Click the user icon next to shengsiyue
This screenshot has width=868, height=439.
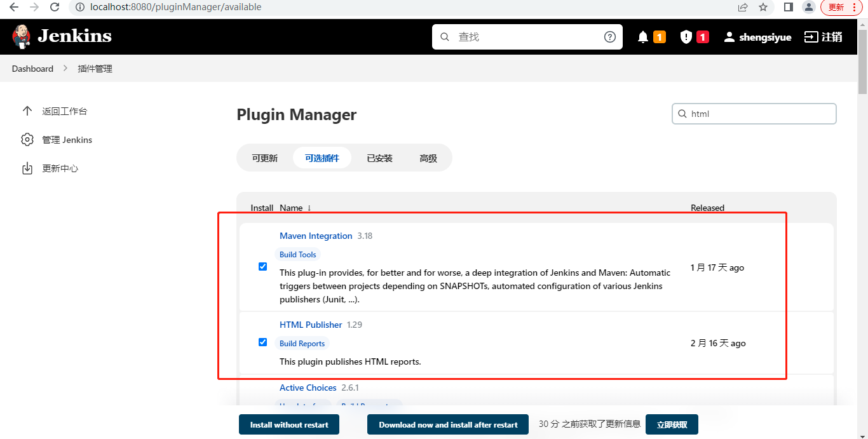[729, 37]
